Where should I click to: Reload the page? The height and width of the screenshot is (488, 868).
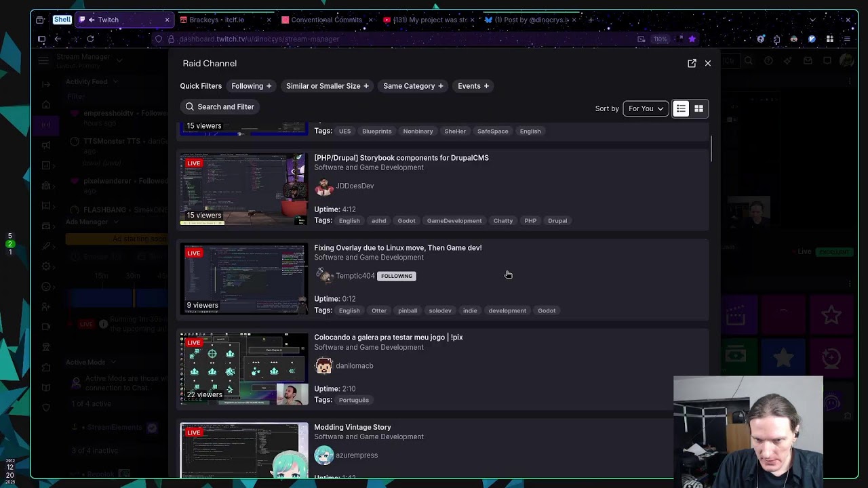(90, 39)
